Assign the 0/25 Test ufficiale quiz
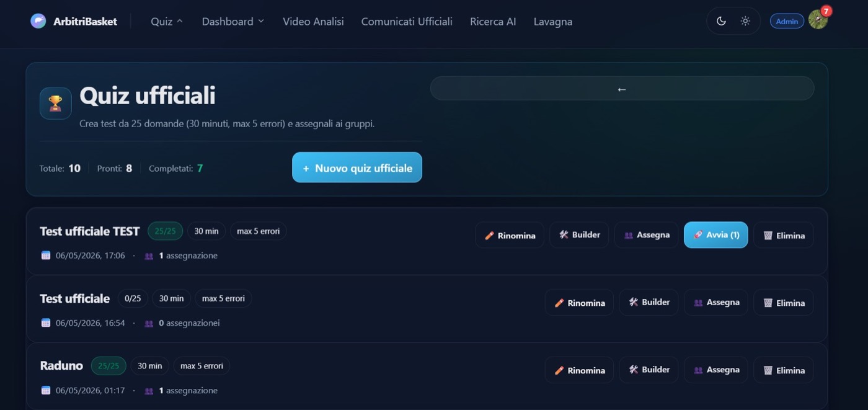Screen dimensions: 868x410 coord(716,303)
